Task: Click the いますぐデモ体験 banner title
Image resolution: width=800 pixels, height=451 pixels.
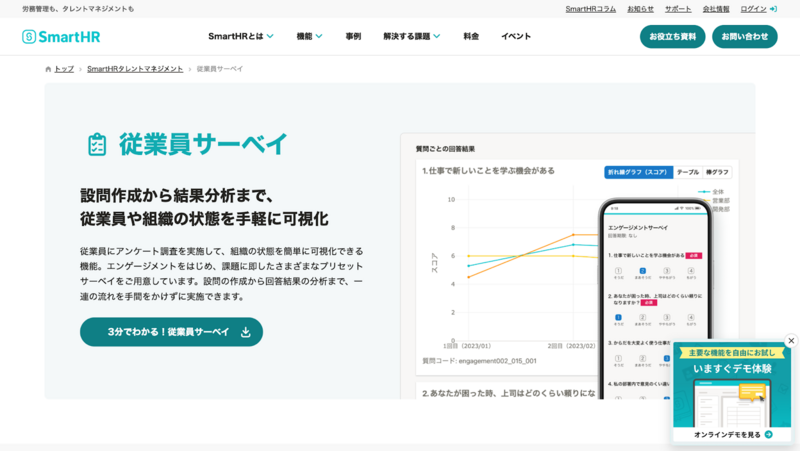Action: [732, 368]
